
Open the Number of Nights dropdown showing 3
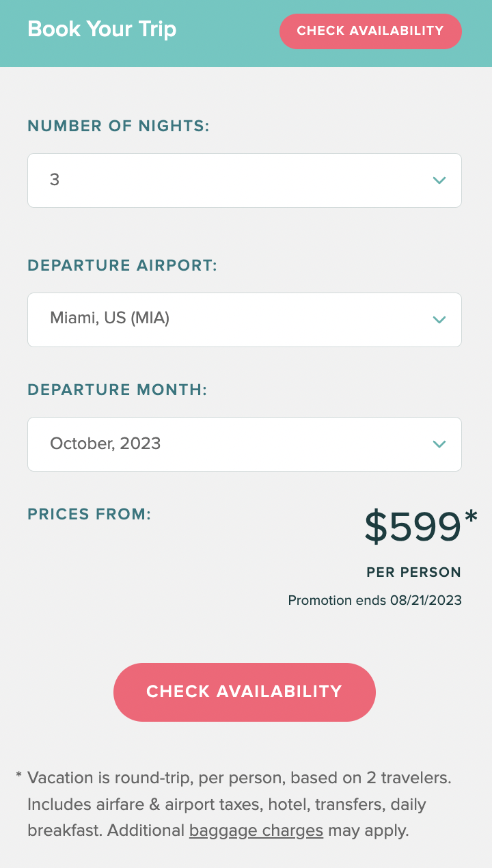tap(232, 180)
